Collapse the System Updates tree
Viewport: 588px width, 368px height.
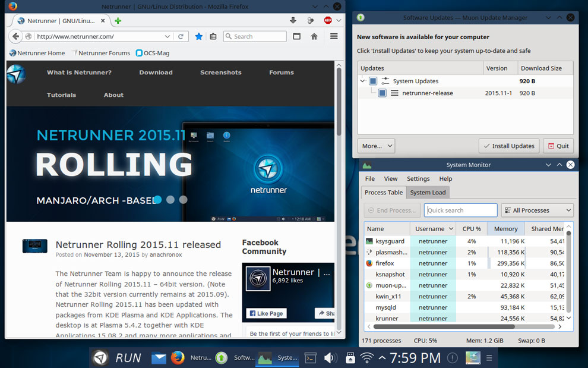coord(362,81)
